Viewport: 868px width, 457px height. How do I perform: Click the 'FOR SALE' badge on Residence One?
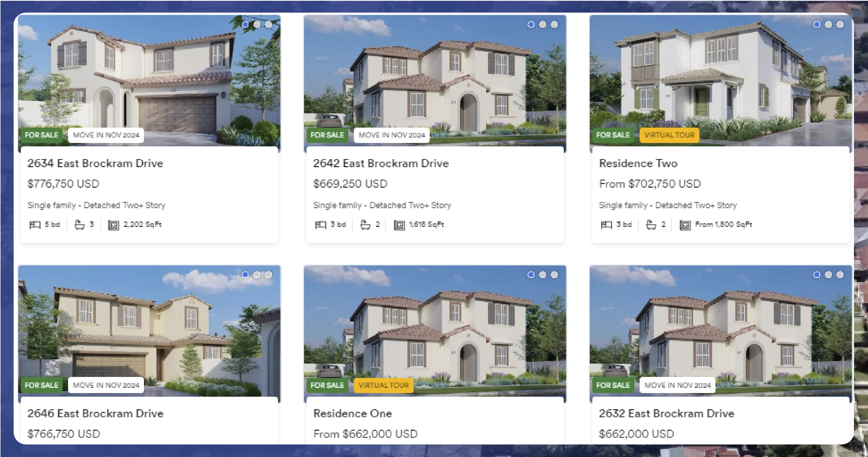click(x=327, y=385)
